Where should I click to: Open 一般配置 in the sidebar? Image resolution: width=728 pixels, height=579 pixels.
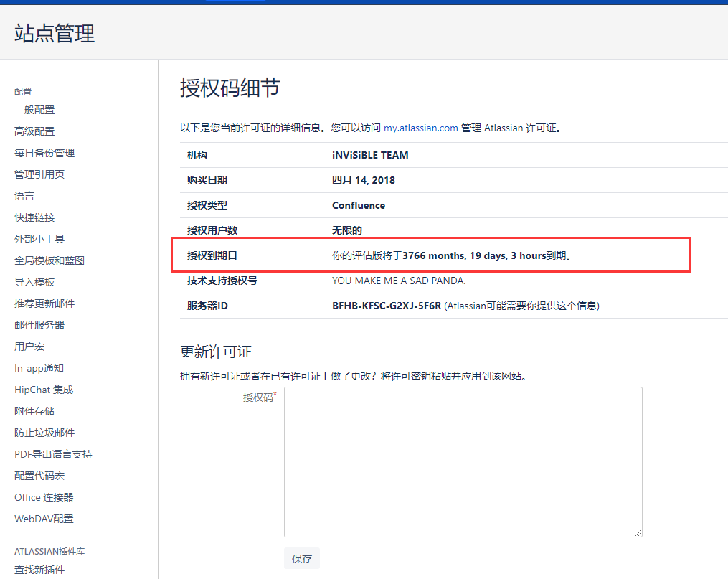[34, 110]
